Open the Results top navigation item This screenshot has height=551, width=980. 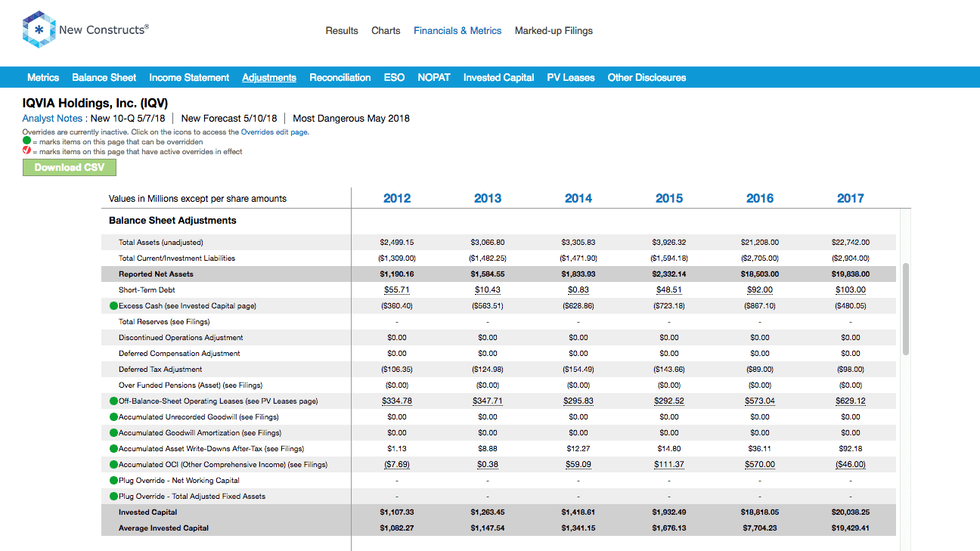(x=342, y=31)
